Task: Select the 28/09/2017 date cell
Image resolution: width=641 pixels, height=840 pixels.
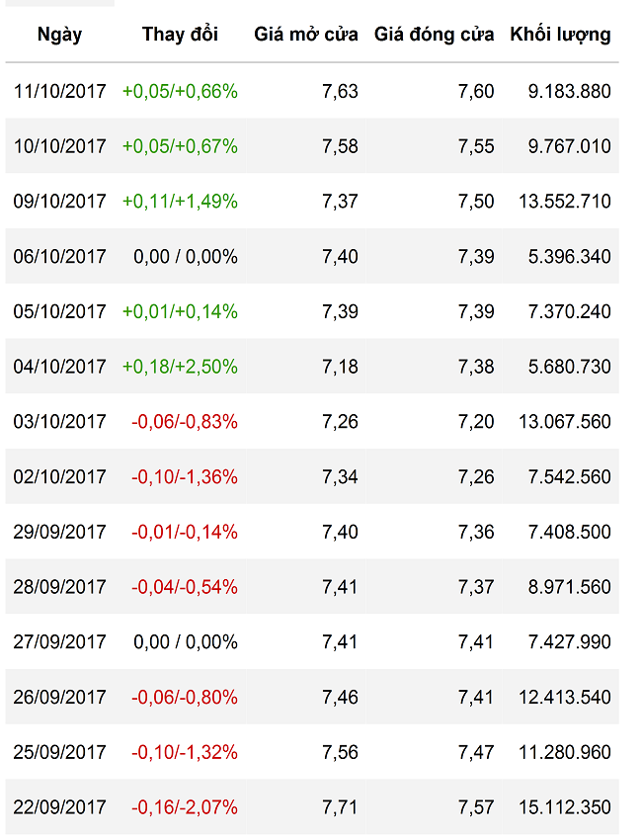Action: click(x=59, y=587)
